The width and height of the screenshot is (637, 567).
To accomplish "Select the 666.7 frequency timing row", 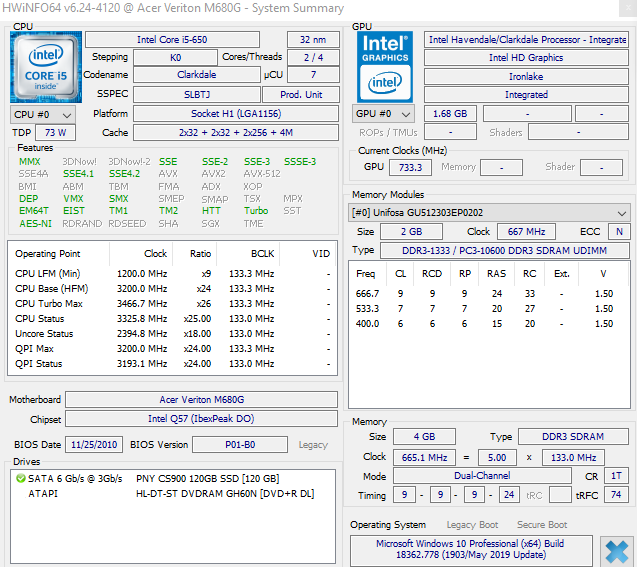I will pos(489,294).
